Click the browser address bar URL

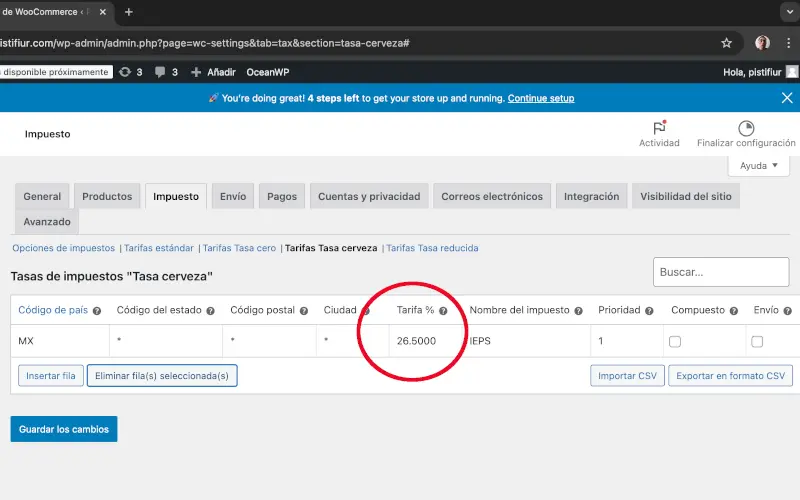tap(204, 43)
